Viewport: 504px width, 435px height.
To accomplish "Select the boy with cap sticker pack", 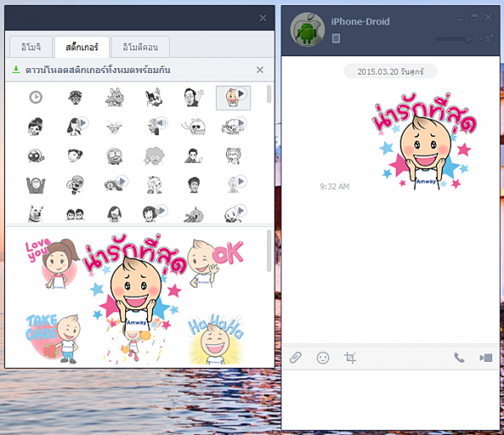I will (76, 97).
